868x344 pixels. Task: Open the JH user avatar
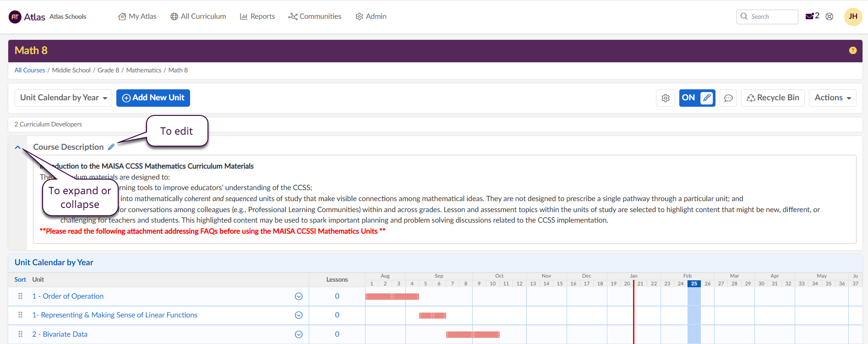tap(853, 16)
